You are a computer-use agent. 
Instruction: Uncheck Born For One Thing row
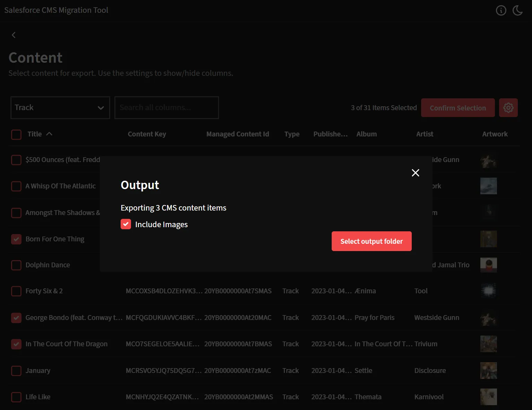click(16, 239)
